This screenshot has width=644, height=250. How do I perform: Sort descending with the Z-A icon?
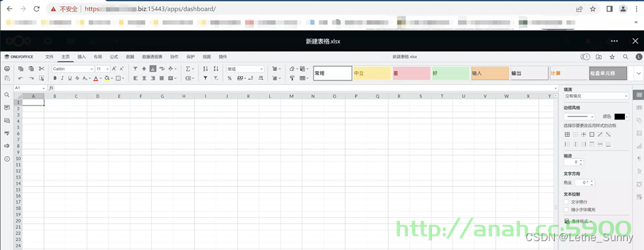[x=216, y=69]
